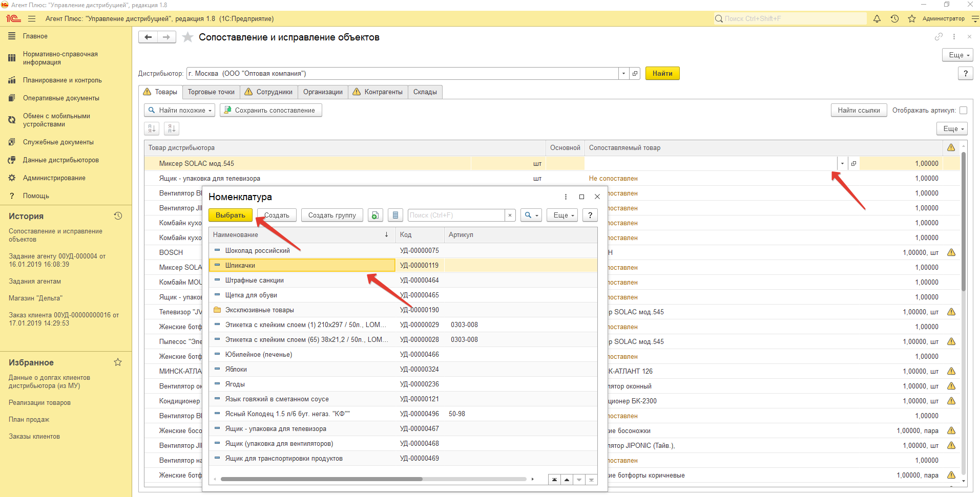Expand the Дистрибьютор dropdown arrow
This screenshot has height=497, width=980.
click(623, 73)
